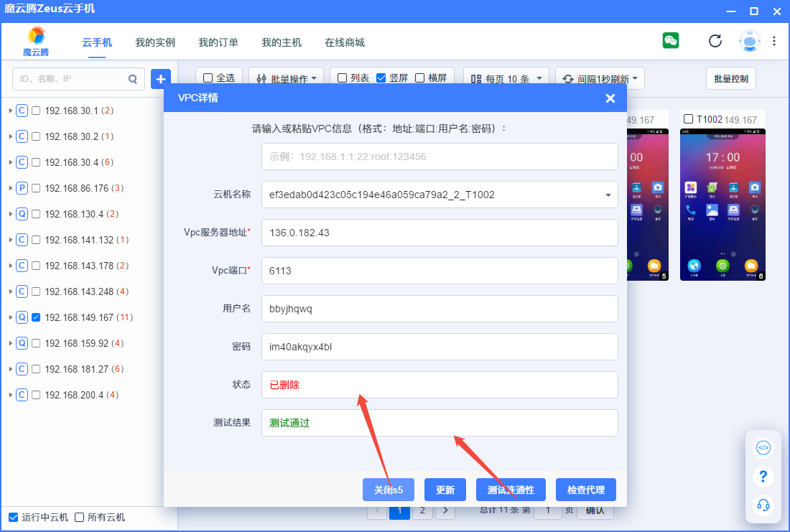Expand the 192.168.86.176 tree node
Image resolution: width=790 pixels, height=532 pixels.
pyautogui.click(x=10, y=188)
